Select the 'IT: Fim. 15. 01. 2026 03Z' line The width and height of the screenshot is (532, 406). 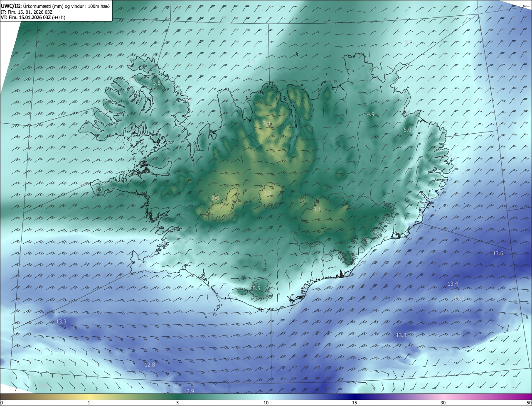(27, 12)
